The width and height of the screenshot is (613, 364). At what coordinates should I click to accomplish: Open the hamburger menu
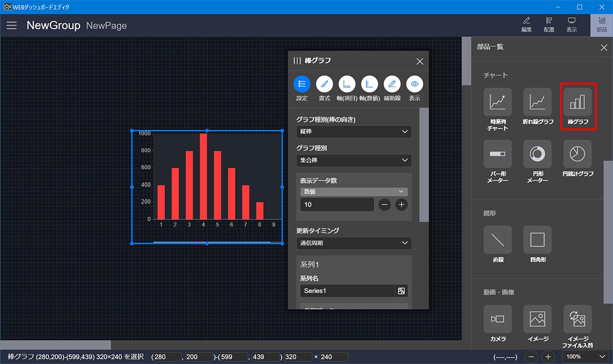pyautogui.click(x=11, y=25)
